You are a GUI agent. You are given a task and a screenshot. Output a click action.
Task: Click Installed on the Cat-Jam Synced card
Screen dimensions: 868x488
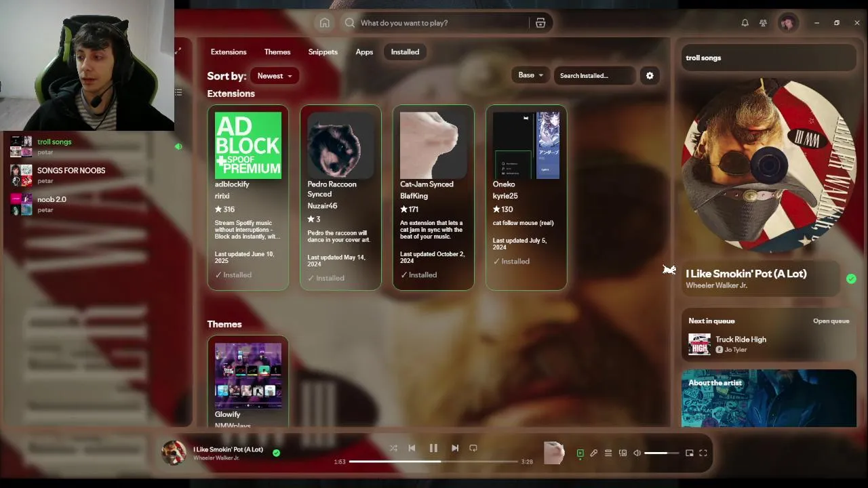point(418,275)
